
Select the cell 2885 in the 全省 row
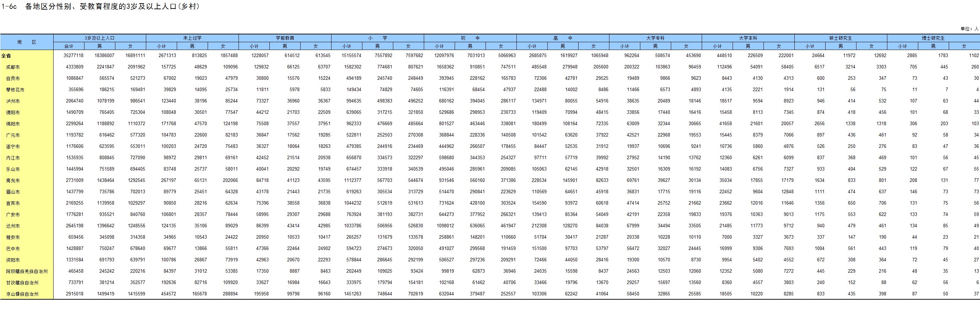pos(912,56)
